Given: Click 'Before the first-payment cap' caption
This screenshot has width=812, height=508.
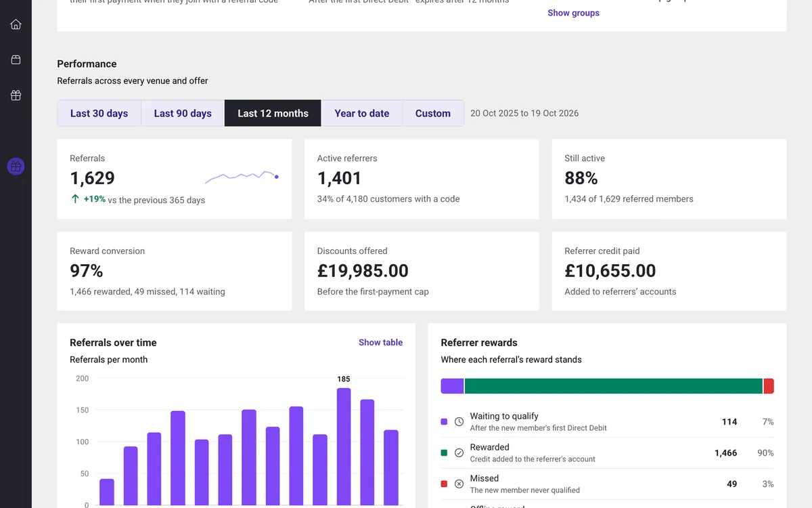Looking at the screenshot, I should 373,292.
